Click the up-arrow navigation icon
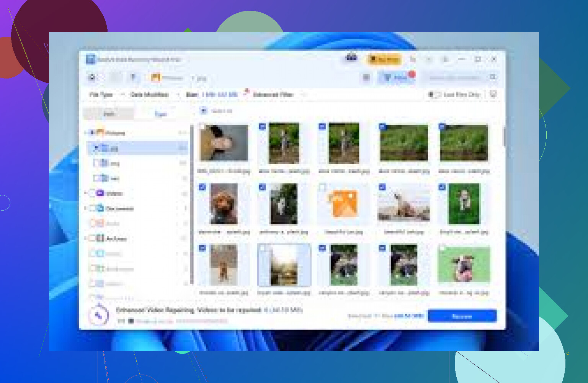This screenshot has height=383, width=588. click(x=133, y=78)
